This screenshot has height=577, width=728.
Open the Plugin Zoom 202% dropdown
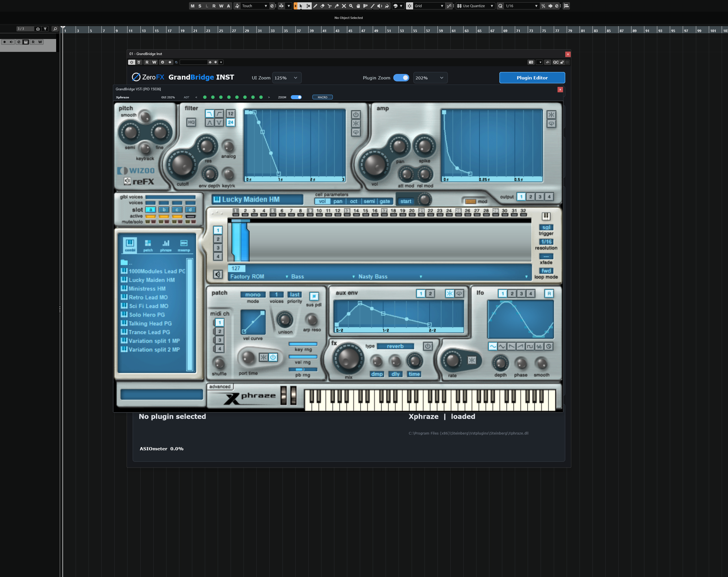pos(430,78)
